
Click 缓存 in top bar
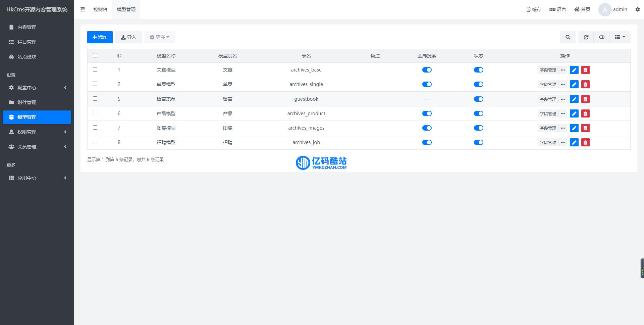(534, 9)
